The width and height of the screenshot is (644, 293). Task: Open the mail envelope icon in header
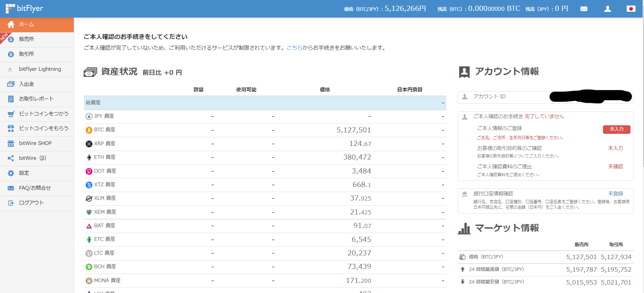(x=584, y=9)
